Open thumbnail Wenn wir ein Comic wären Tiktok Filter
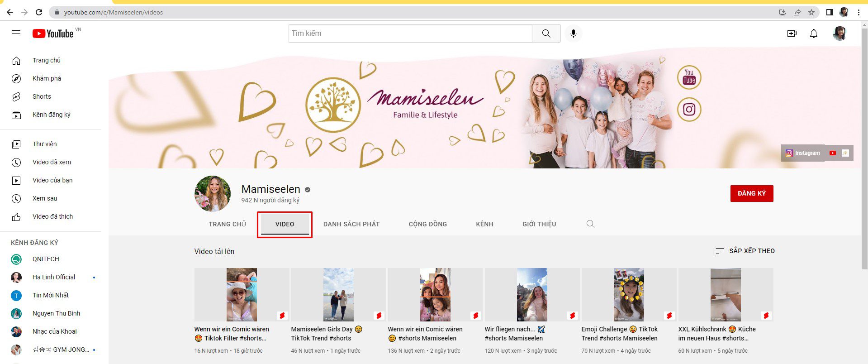This screenshot has height=364, width=868. point(242,295)
